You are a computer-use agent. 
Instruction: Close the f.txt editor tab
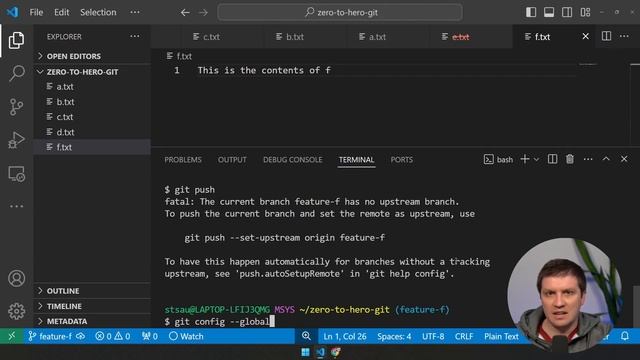click(585, 36)
